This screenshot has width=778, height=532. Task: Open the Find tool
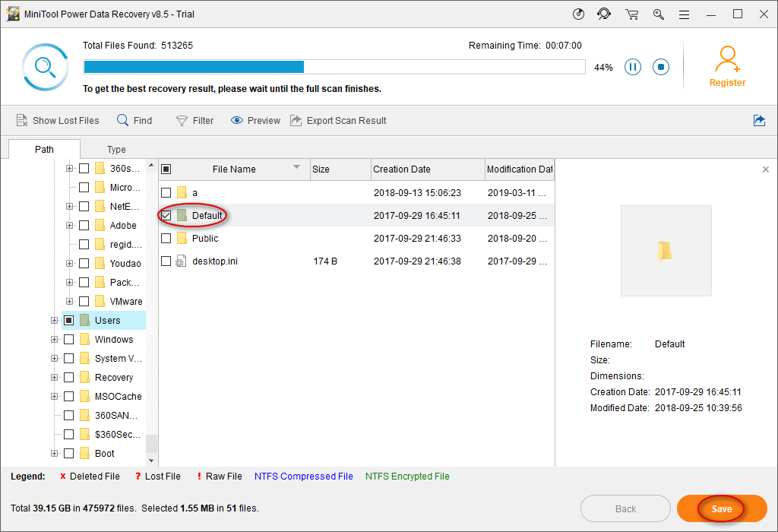click(134, 121)
